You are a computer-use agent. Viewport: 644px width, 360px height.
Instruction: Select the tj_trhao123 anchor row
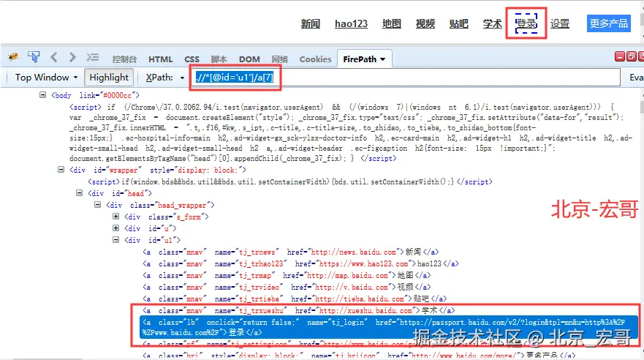point(300,263)
